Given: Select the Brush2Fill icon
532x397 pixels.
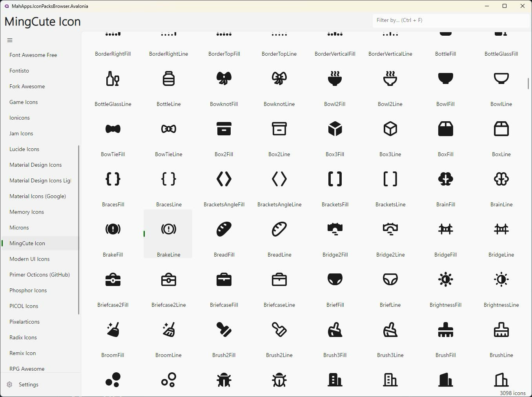Looking at the screenshot, I should click(x=224, y=330).
